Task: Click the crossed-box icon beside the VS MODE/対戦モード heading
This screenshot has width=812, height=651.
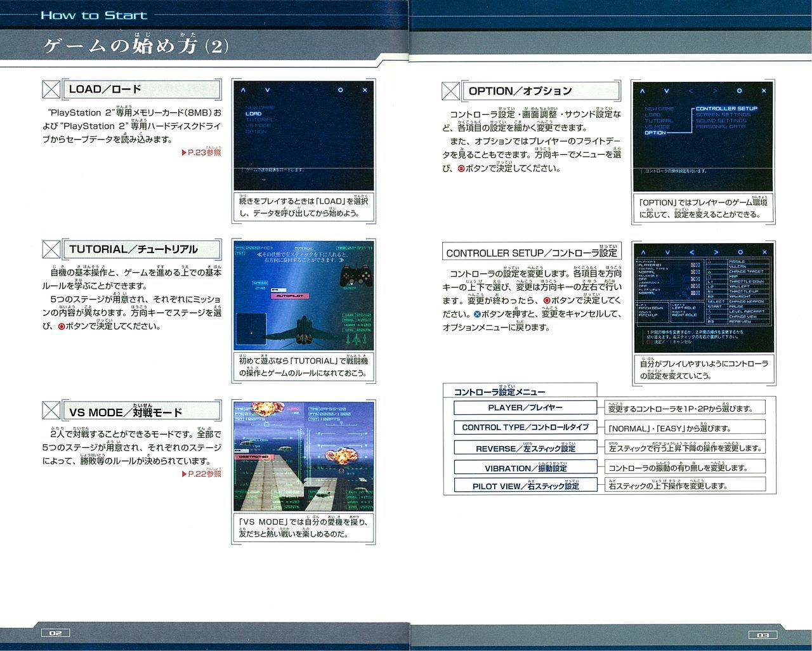Action: (51, 411)
